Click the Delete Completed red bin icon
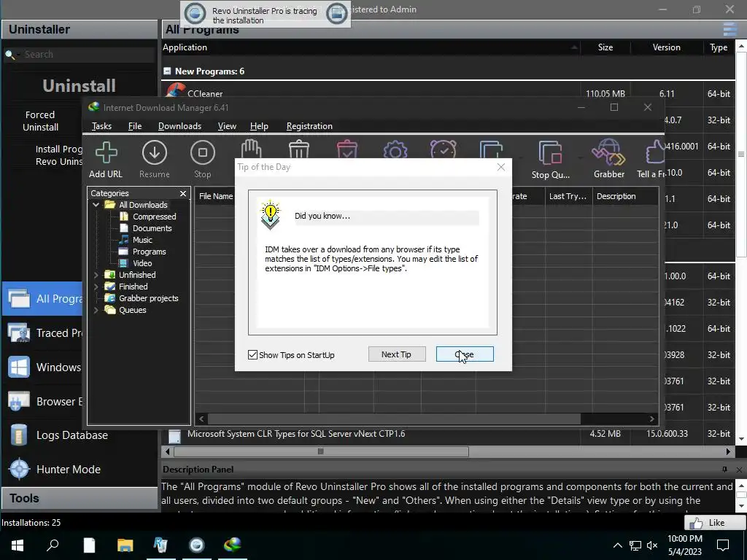This screenshot has height=560, width=747. click(x=347, y=149)
